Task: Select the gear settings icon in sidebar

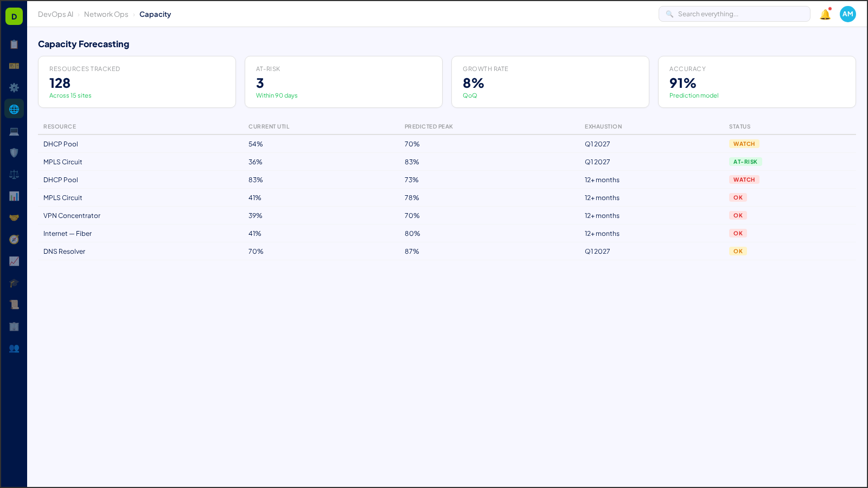Action: tap(14, 87)
